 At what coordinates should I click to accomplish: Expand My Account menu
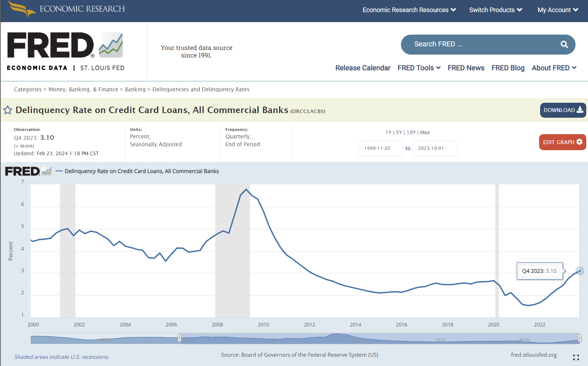[x=558, y=10]
